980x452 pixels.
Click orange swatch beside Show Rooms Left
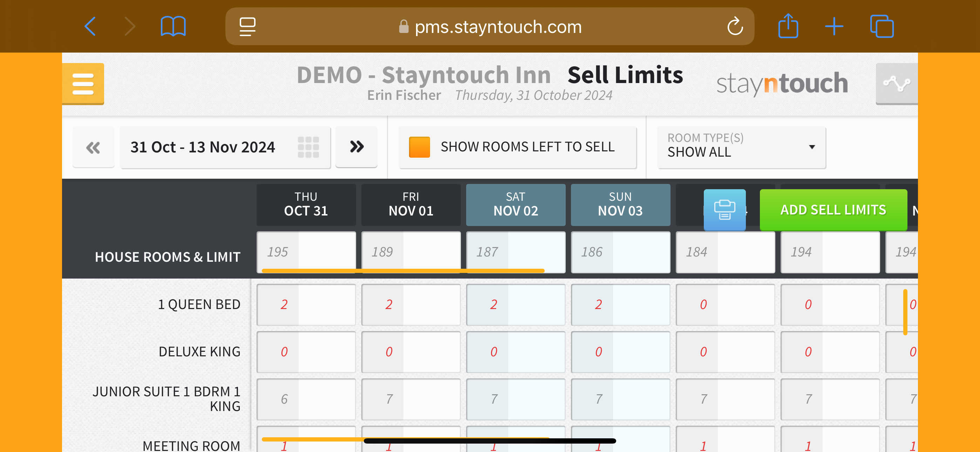click(x=419, y=147)
